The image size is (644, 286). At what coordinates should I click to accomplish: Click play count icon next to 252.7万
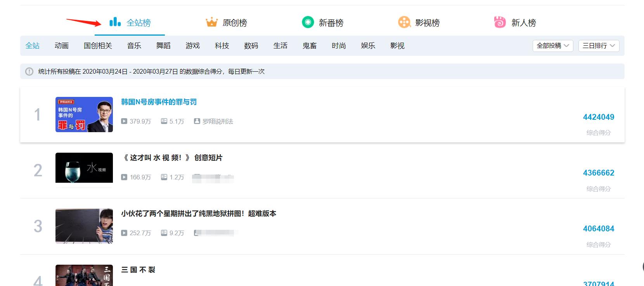click(124, 233)
